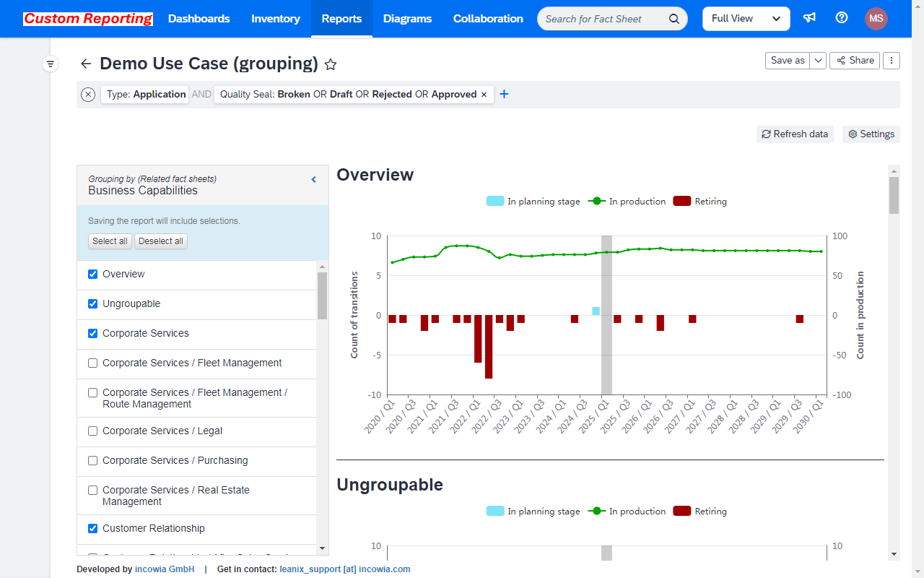Image resolution: width=924 pixels, height=578 pixels.
Task: Favorite the report with the star icon
Action: [331, 64]
